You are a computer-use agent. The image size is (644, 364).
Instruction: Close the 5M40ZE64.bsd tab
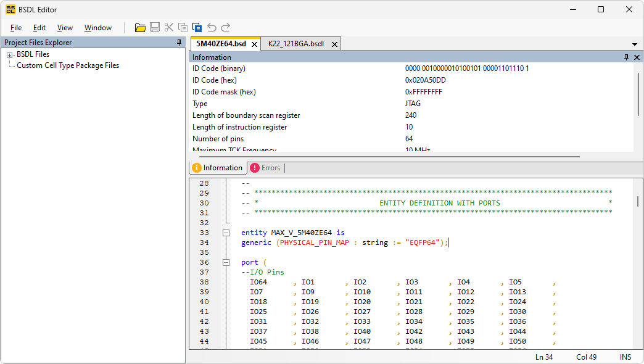(255, 44)
